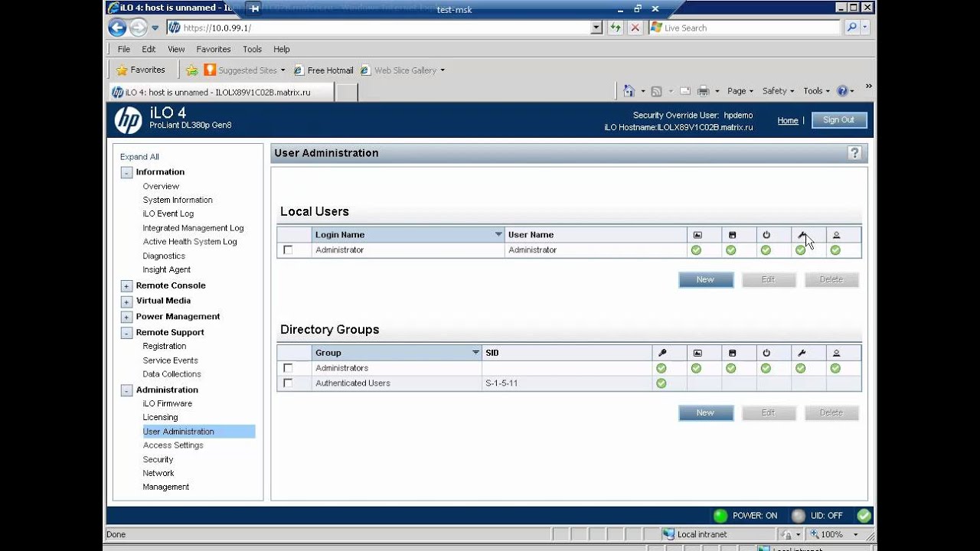Click the user account icon in Directory Groups header
Screen dimensions: 980x551
tap(835, 353)
